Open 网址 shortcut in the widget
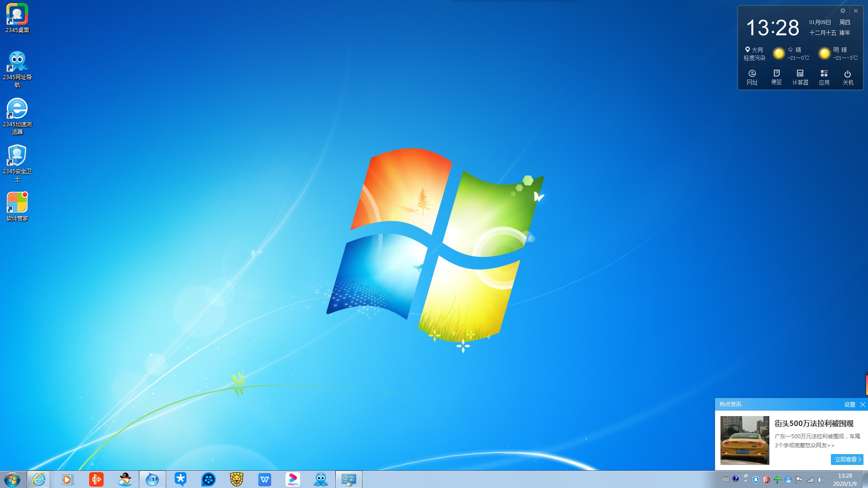The width and height of the screenshot is (868, 488). (x=752, y=77)
